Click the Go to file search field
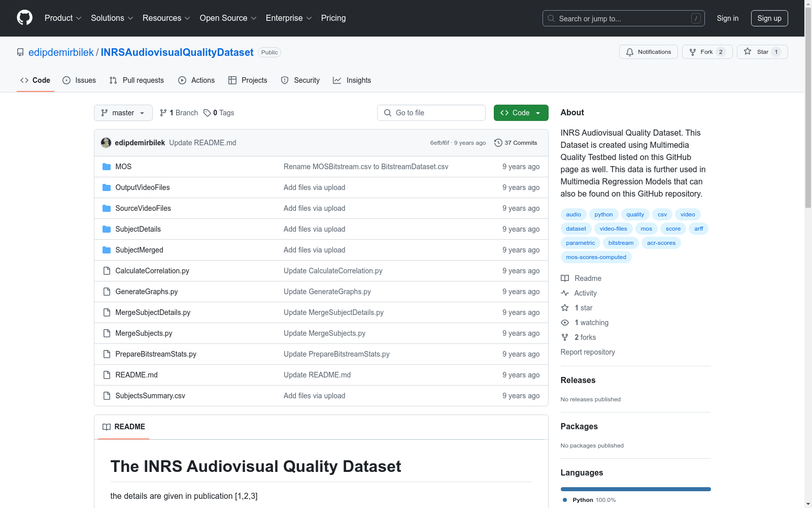The height and width of the screenshot is (508, 812). coord(431,113)
